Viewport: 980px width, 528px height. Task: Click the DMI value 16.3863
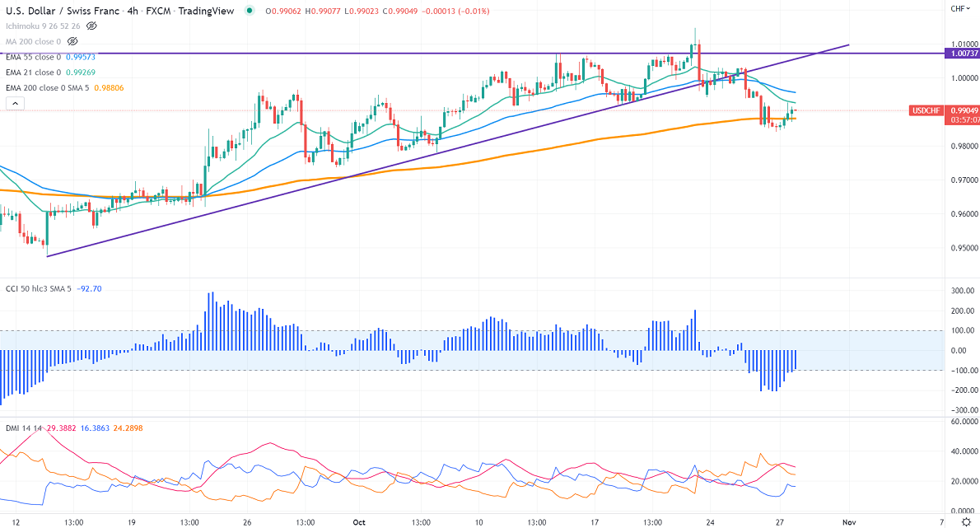(x=95, y=428)
